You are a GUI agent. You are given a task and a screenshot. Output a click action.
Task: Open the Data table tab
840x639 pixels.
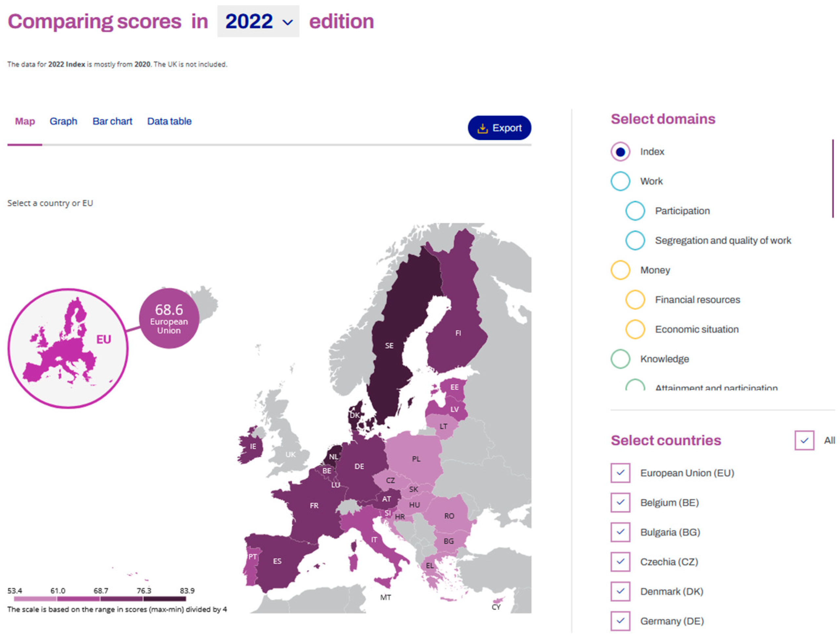click(169, 121)
